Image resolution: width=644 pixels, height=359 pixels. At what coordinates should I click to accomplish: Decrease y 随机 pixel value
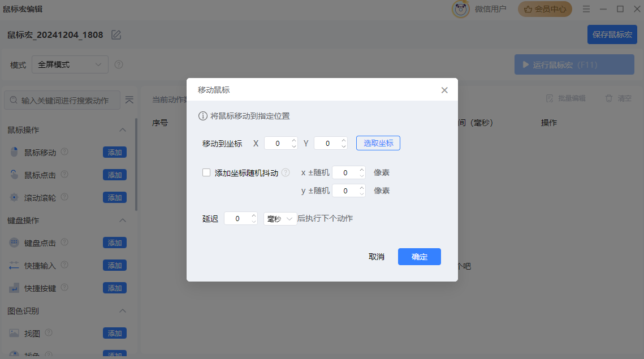click(361, 194)
